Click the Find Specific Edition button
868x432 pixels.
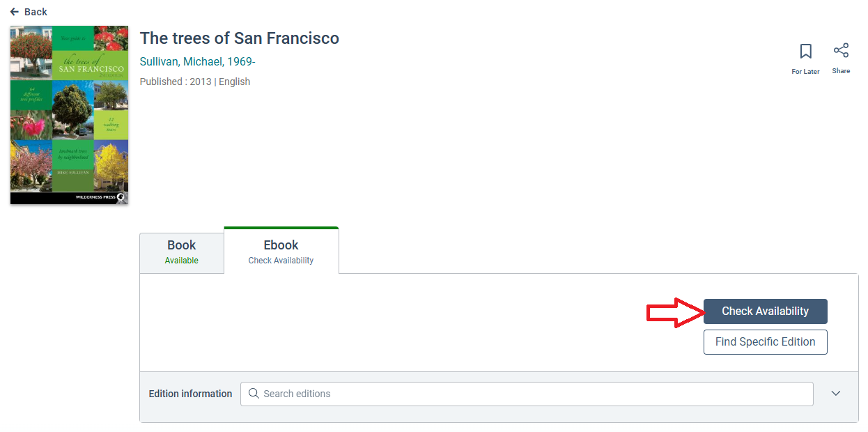click(x=765, y=342)
